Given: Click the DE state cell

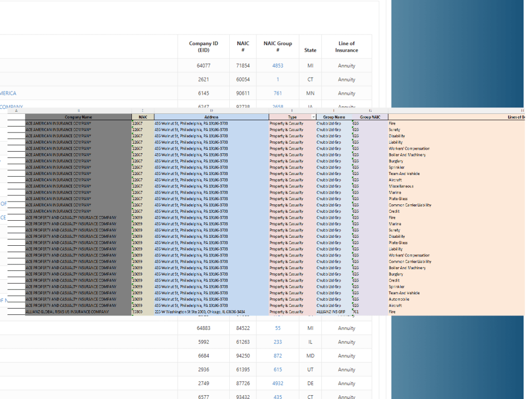Looking at the screenshot, I should (x=310, y=384).
